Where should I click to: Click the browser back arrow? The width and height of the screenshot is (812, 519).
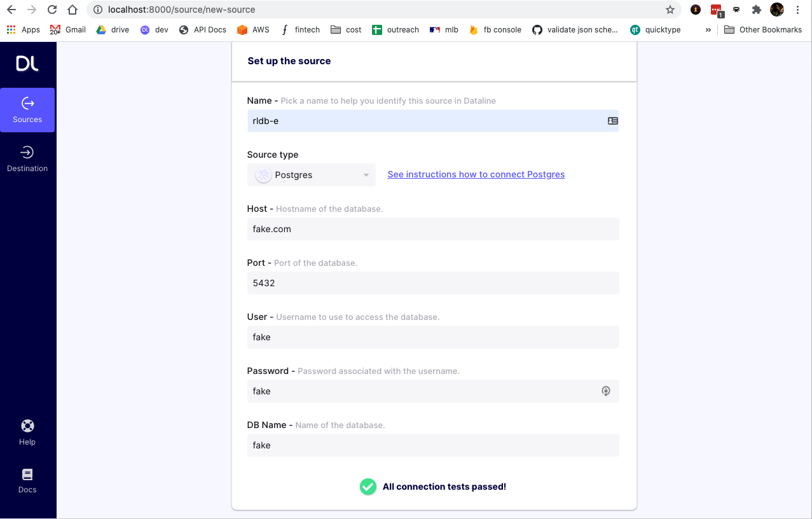11,10
